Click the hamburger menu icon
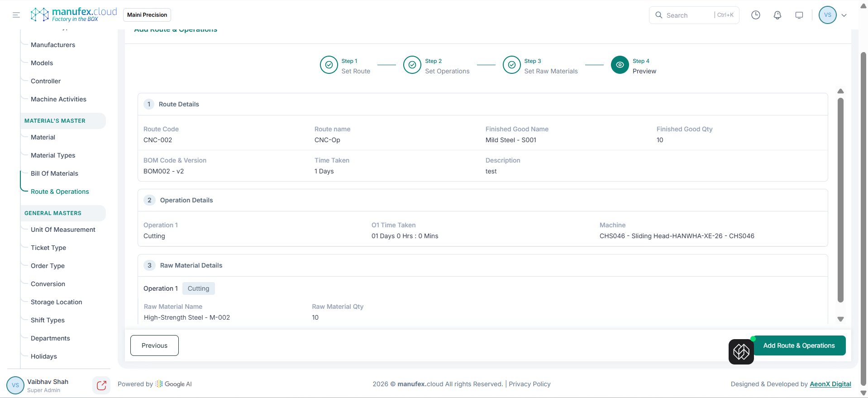Image resolution: width=868 pixels, height=398 pixels. pos(16,15)
